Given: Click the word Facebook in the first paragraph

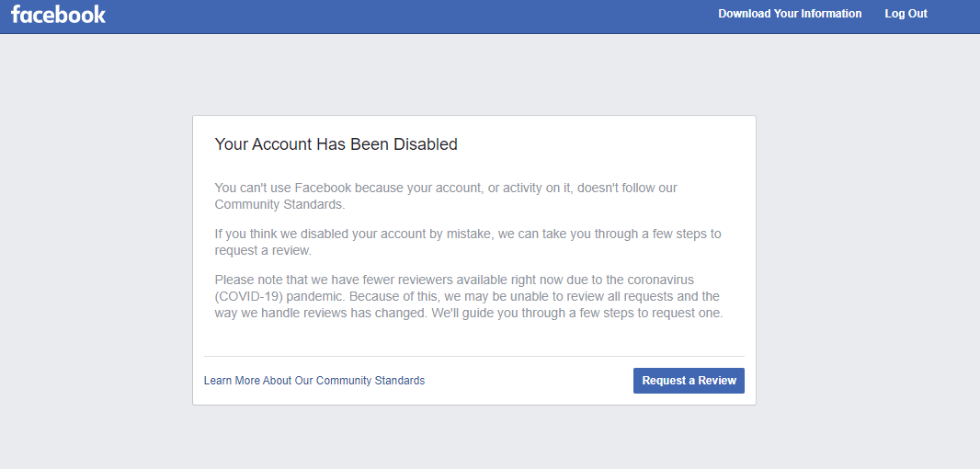Looking at the screenshot, I should click(x=323, y=188).
